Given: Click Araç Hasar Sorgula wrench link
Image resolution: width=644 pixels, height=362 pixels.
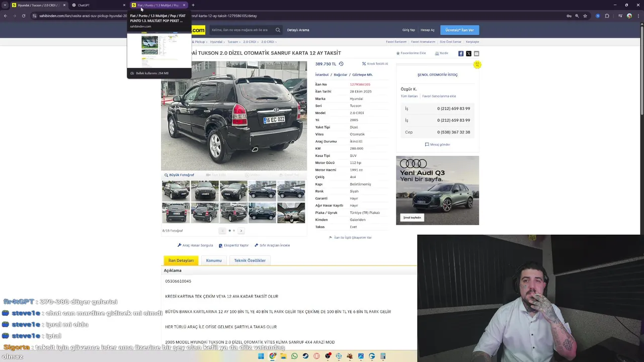Looking at the screenshot, I should (195, 245).
